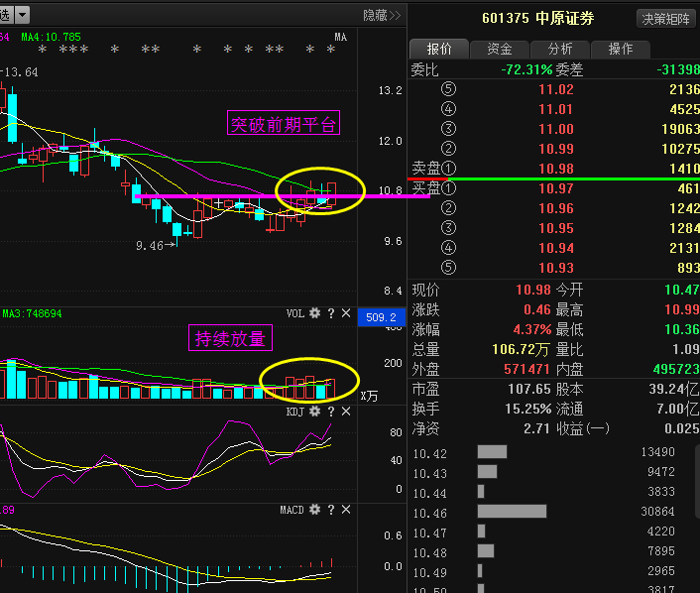Click the 市盈 value 107.65
Viewport: 700px width, 593px height.
[529, 389]
